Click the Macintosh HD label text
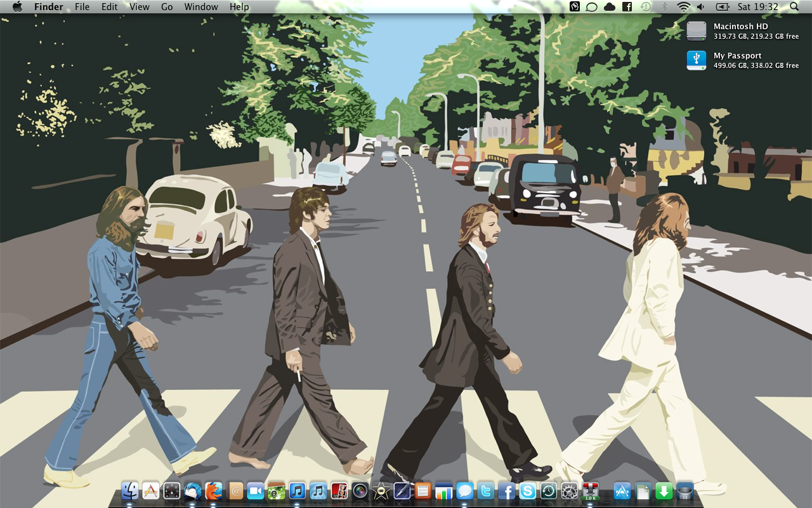This screenshot has width=812, height=508. coord(741,27)
